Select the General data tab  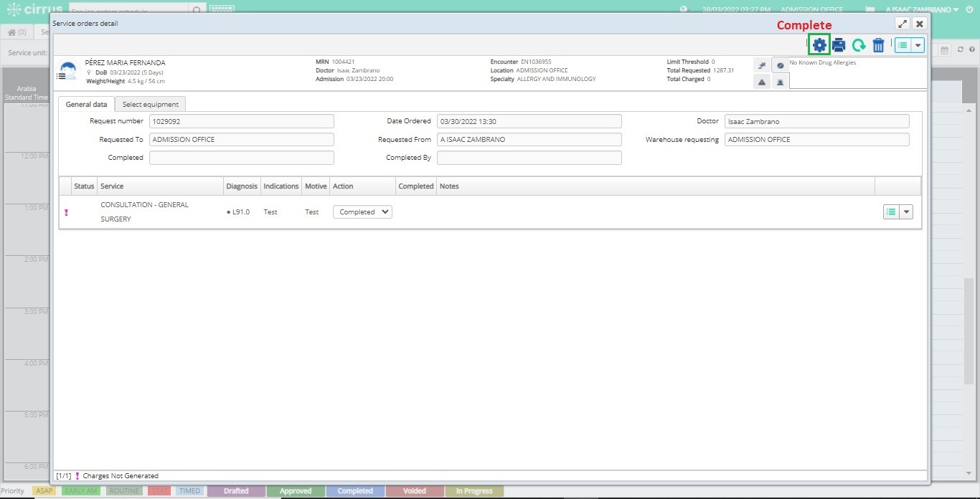click(86, 105)
